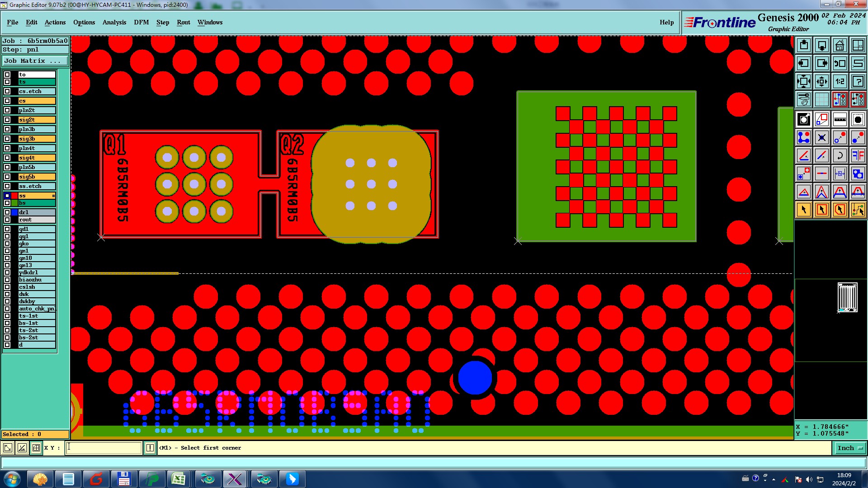
Task: Click the red ss layer color swatch
Action: pos(14,196)
